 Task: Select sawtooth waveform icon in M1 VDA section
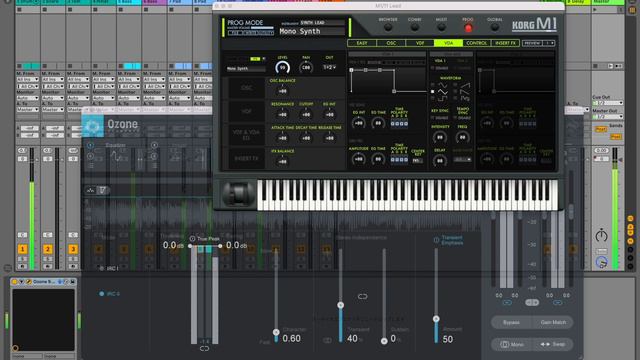point(465,85)
